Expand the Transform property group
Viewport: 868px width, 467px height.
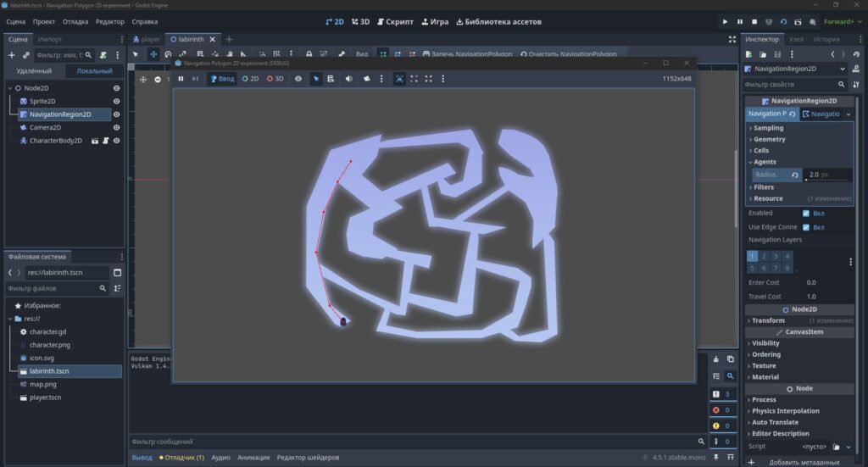(768, 320)
